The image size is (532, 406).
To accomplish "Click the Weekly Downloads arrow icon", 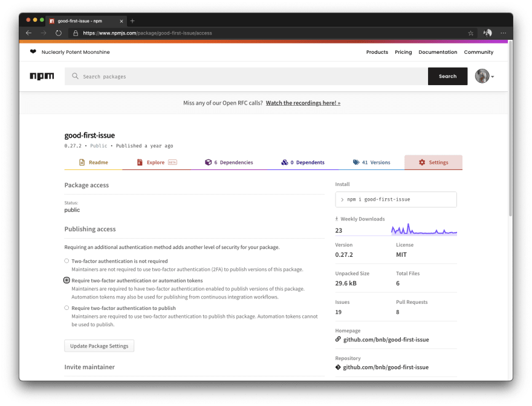I will coord(337,219).
